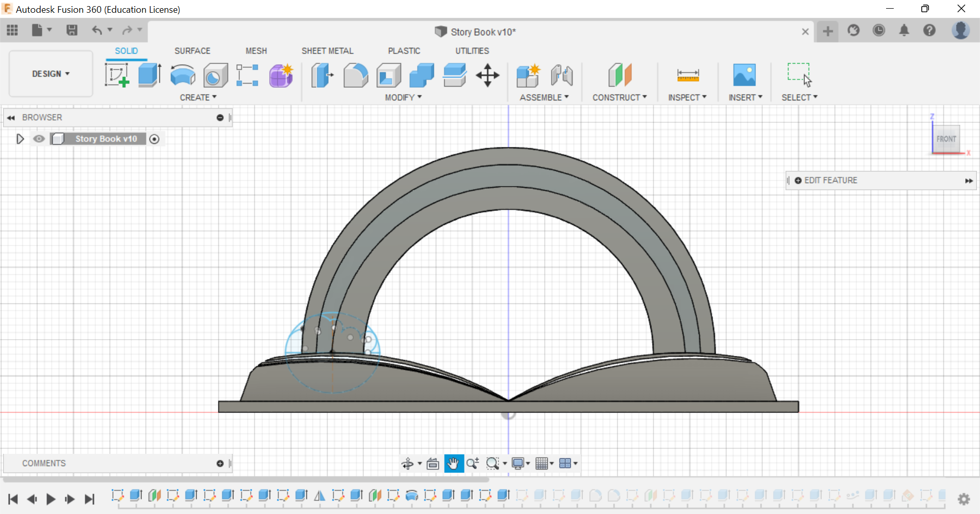This screenshot has width=980, height=514.
Task: Activate the Move/Copy tool
Action: click(487, 75)
